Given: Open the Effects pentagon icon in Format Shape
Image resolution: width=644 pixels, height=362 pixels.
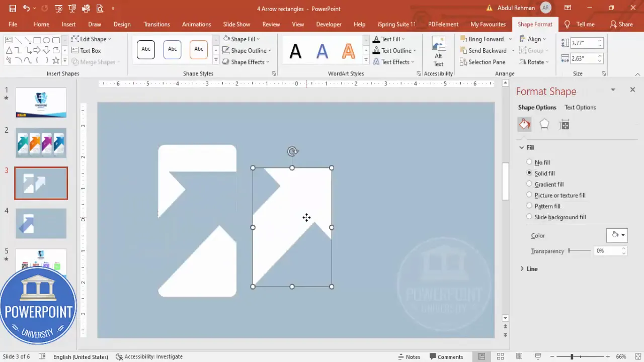Looking at the screenshot, I should [x=544, y=124].
